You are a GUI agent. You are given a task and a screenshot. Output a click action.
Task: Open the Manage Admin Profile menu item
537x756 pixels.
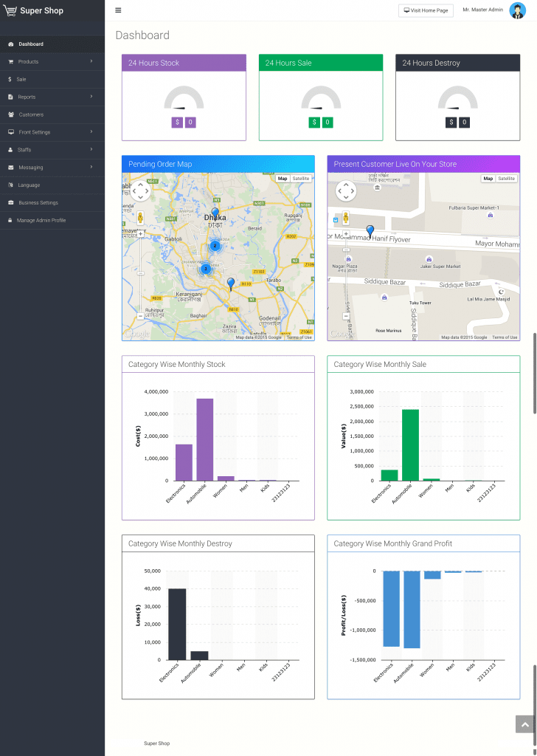click(52, 220)
